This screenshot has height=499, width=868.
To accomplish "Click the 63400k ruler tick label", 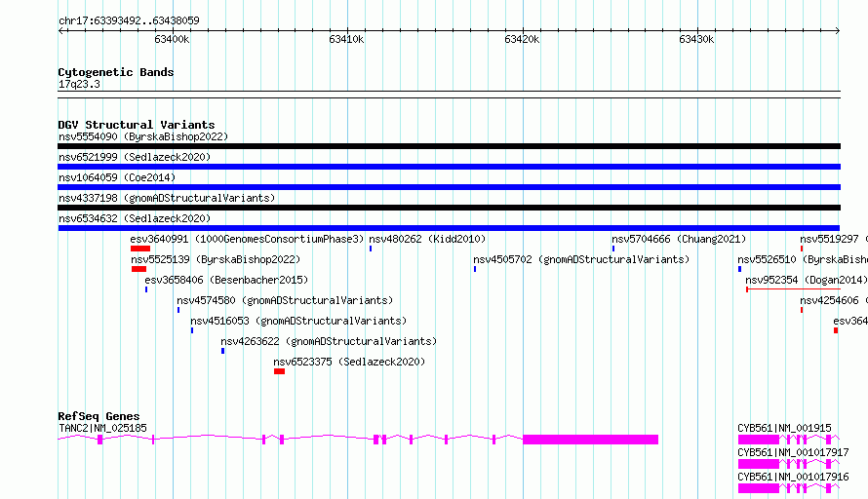I will point(172,39).
